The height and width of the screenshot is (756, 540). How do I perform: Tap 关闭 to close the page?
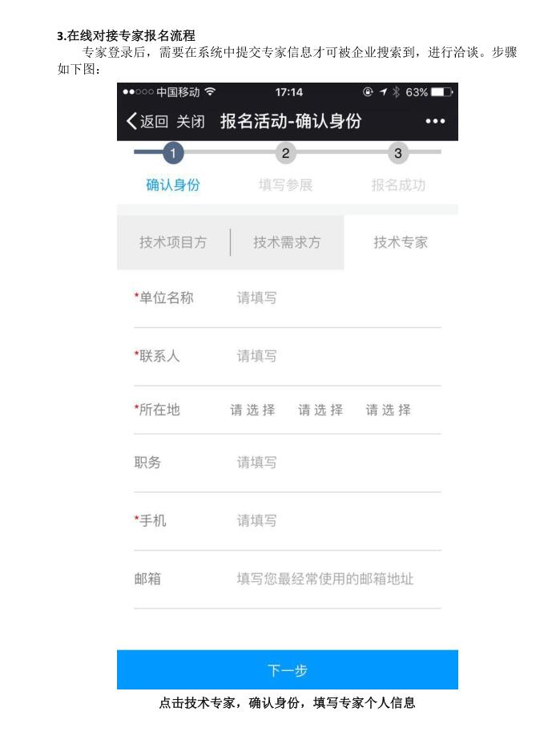(190, 121)
